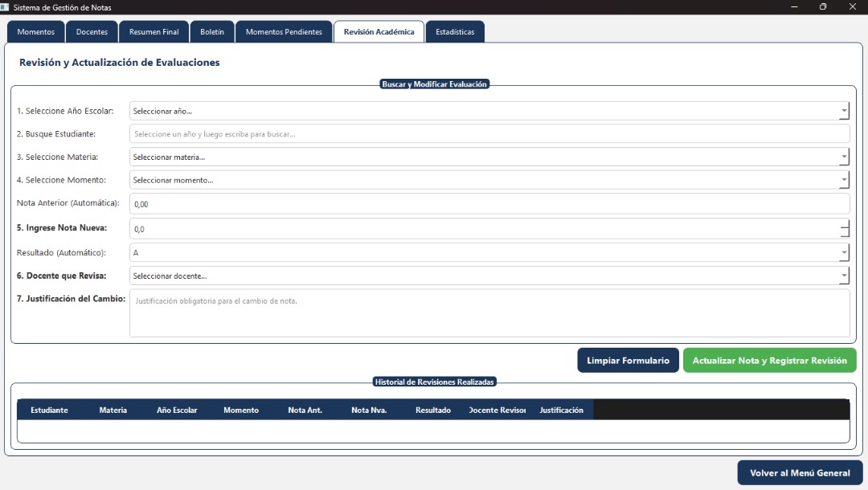This screenshot has width=868, height=490.
Task: Click the Ingrese Nota Nueva field
Action: (482, 229)
